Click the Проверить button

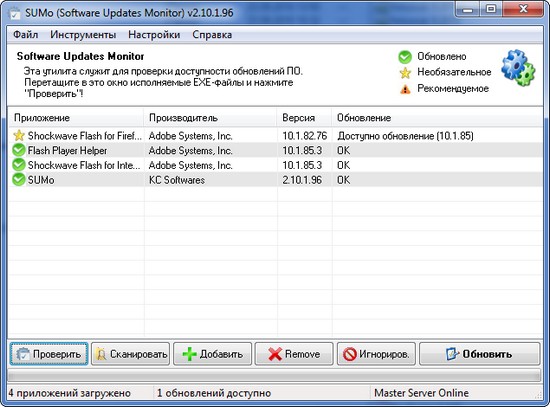click(x=49, y=354)
